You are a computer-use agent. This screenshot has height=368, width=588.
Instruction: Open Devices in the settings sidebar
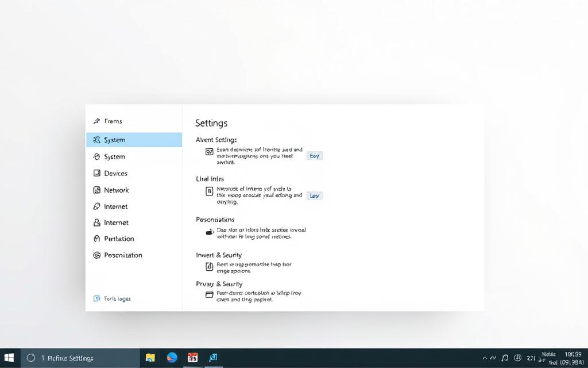tap(115, 173)
